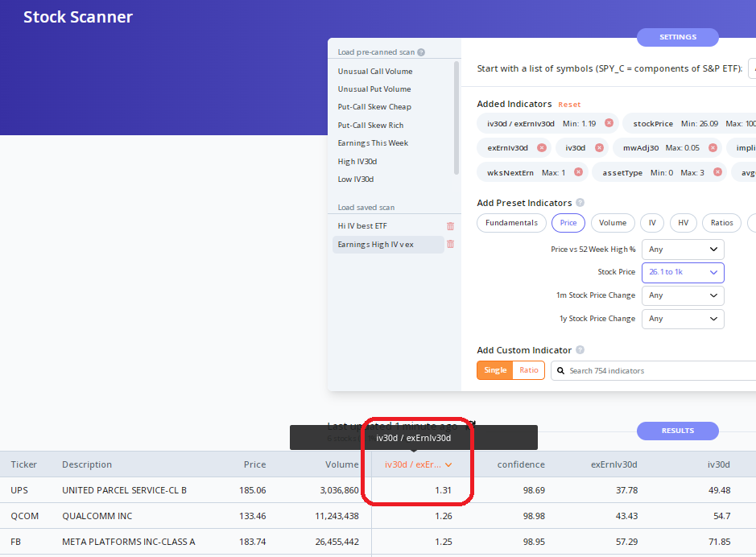The image size is (756, 557).
Task: Switch custom indicator mode to Single
Action: point(495,370)
